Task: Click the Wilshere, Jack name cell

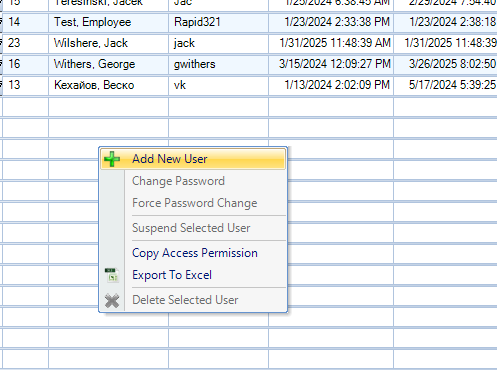Action: (109, 43)
